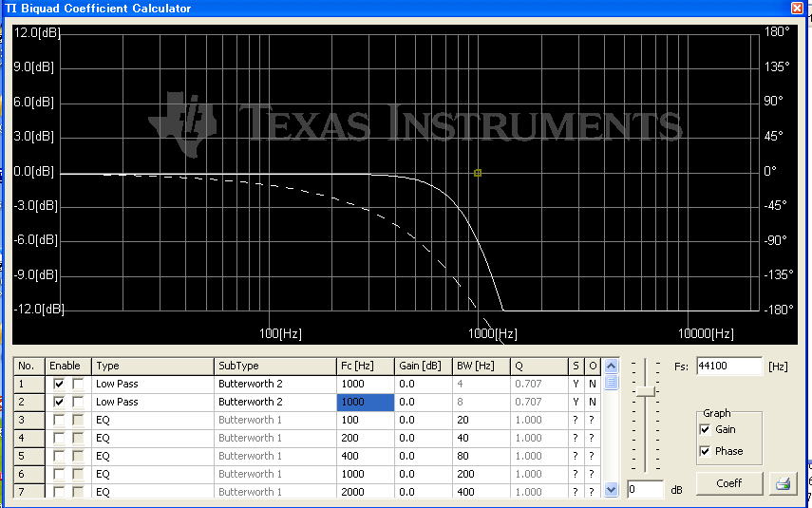This screenshot has width=812, height=508.
Task: Uncheck the first Enable checkbox for filter 2
Action: (59, 402)
